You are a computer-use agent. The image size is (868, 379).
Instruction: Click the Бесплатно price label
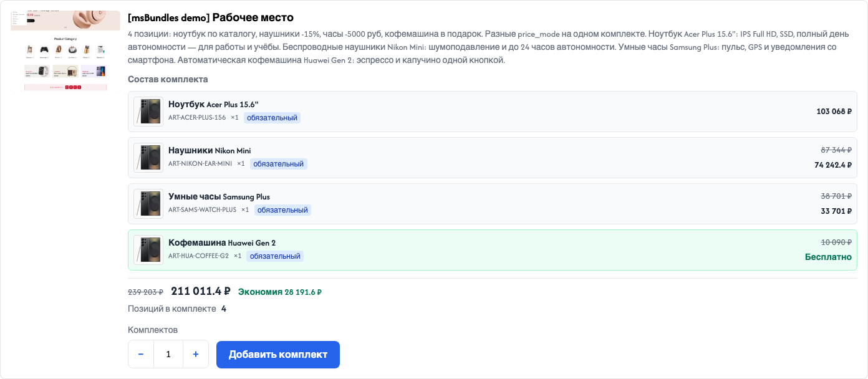pyautogui.click(x=828, y=257)
